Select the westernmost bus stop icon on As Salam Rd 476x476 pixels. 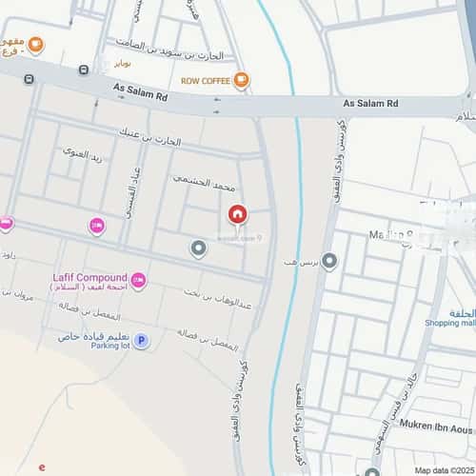(29, 79)
